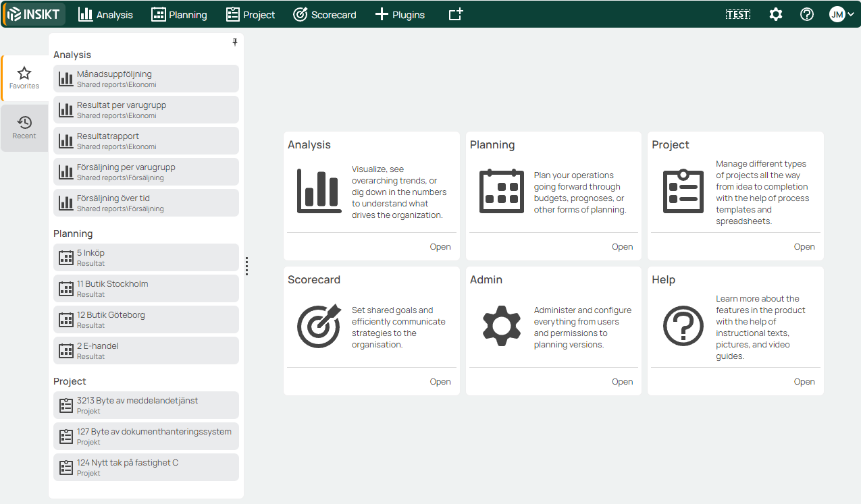Screen dimensions: 861x504
Task: Open the Plugins menu in top bar
Action: click(x=400, y=14)
